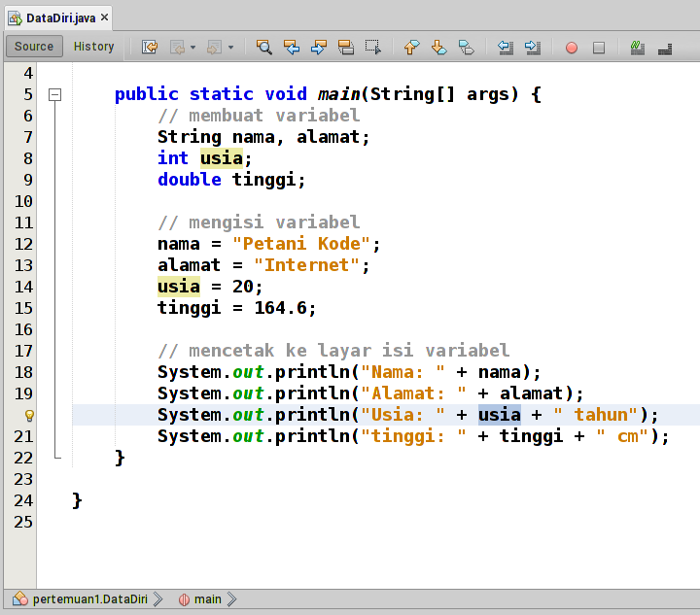Screen dimensions: 700x615
Task: Click pertemuan1.DataDiri breadcrumb
Action: coord(89,598)
